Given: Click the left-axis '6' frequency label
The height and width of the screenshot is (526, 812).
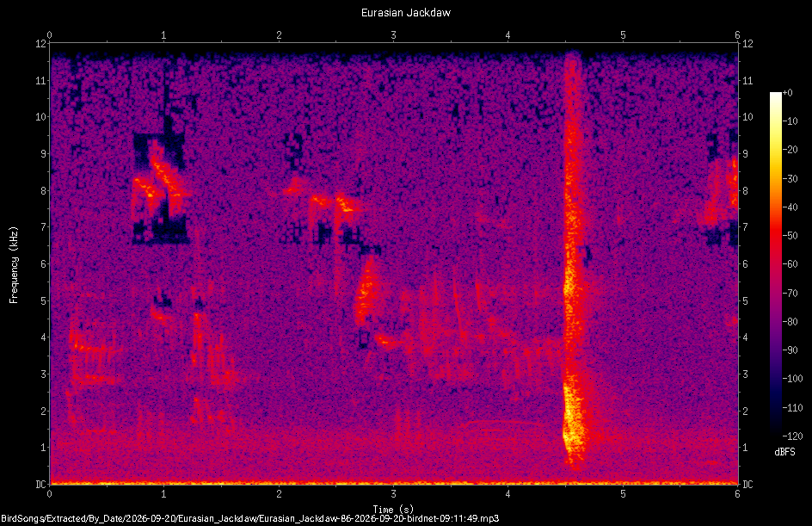Looking at the screenshot, I should click(44, 264).
